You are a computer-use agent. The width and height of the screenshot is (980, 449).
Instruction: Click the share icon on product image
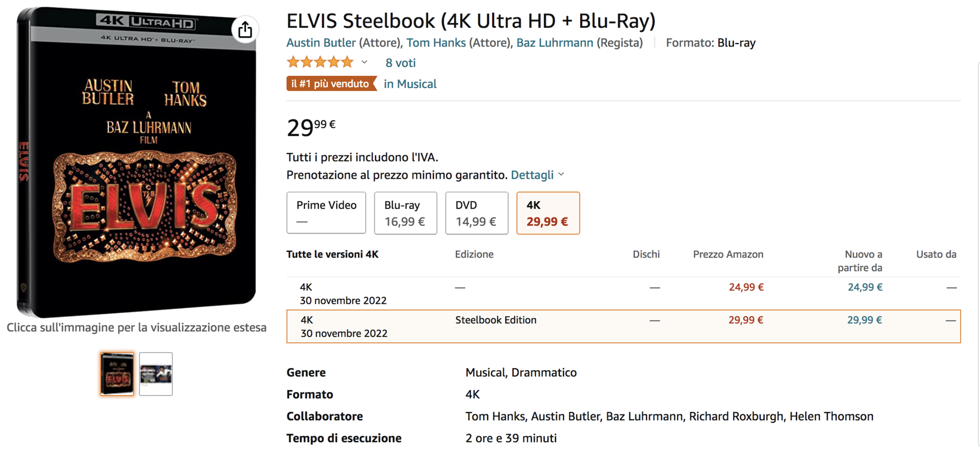point(245,30)
